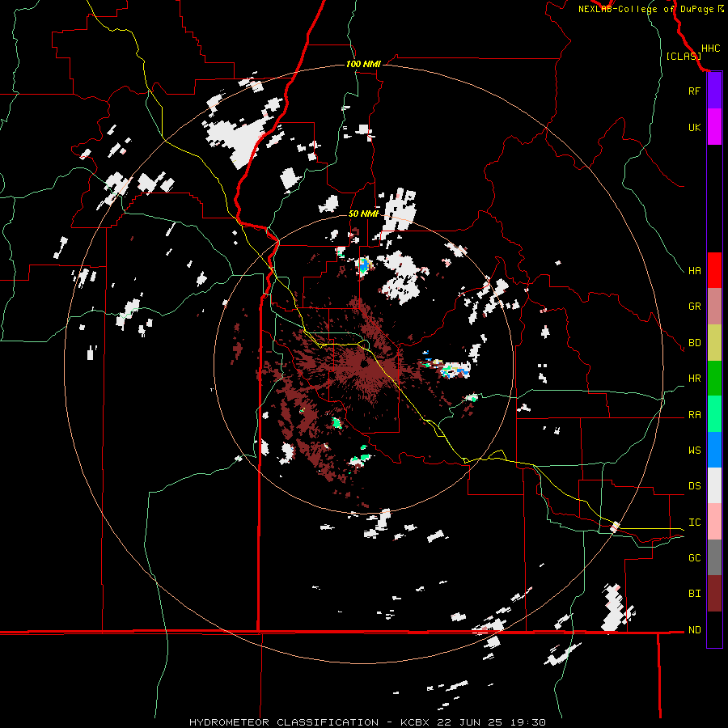Select the gray GC legend swatch
728x728 pixels.
click(714, 557)
